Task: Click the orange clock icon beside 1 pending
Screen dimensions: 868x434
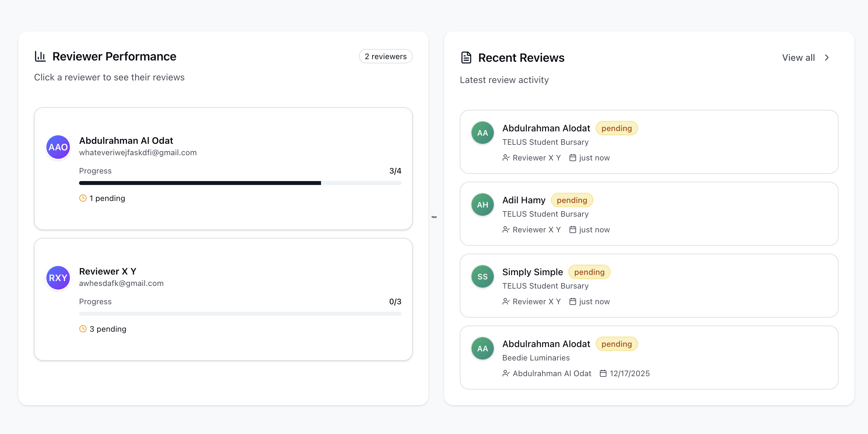Action: point(83,198)
